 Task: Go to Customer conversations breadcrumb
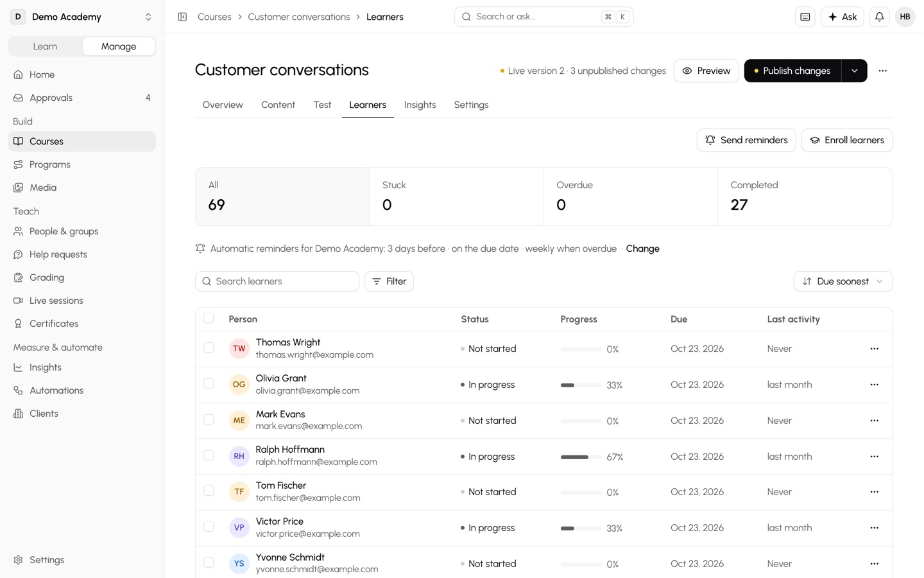point(299,17)
